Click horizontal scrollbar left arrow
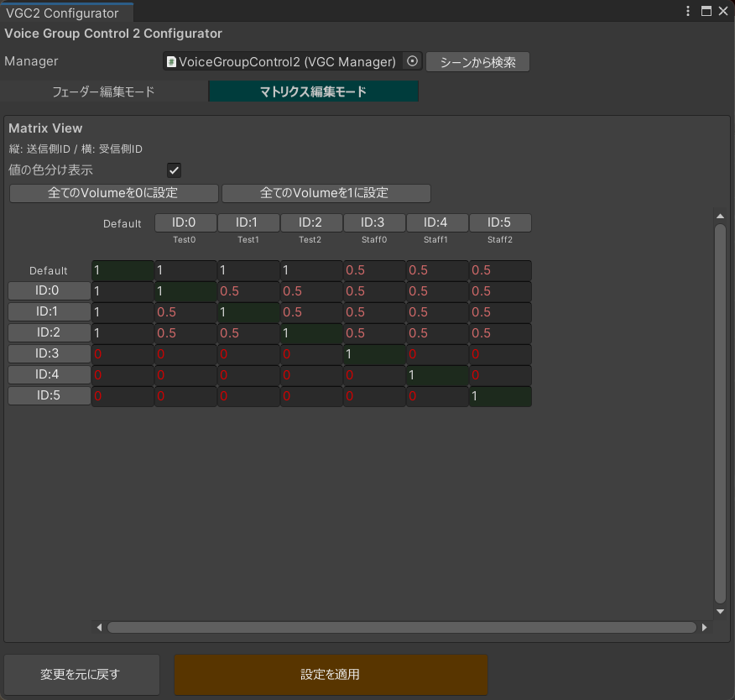This screenshot has height=700, width=735. [99, 627]
